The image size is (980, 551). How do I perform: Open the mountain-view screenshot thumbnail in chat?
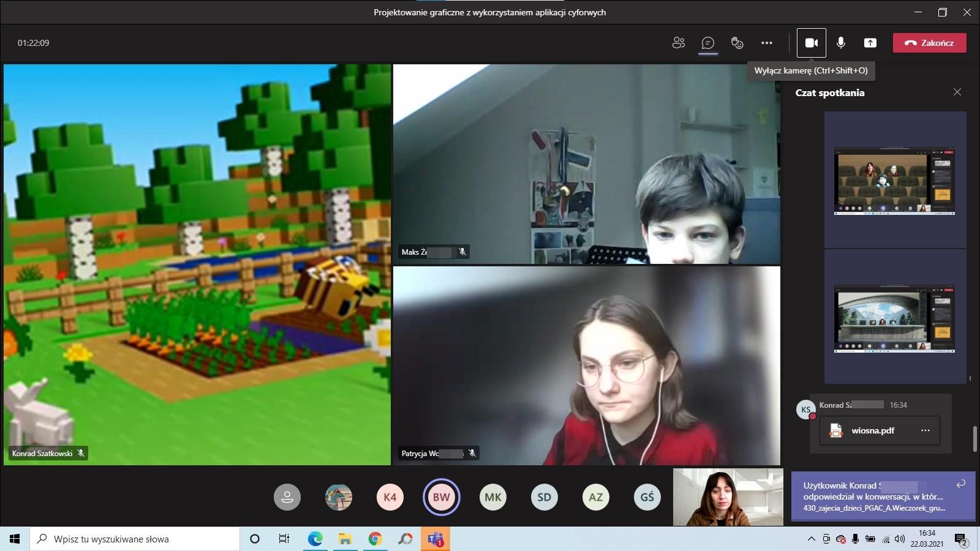895,318
